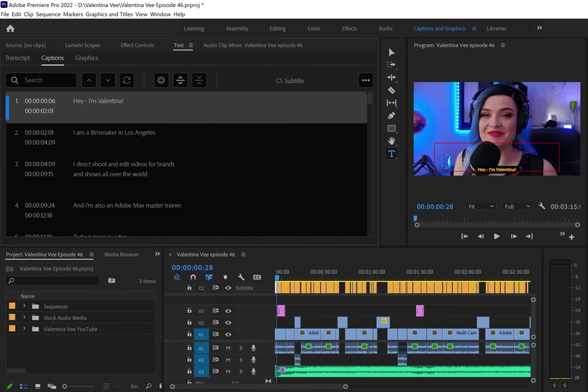Image resolution: width=588 pixels, height=392 pixels.
Task: Select the Track Select Forward tool
Action: tap(392, 65)
